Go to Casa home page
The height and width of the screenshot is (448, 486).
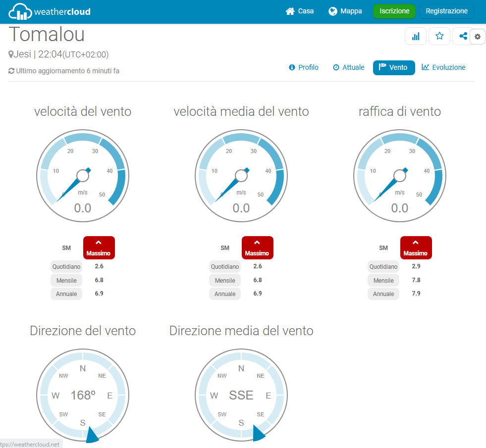click(299, 11)
